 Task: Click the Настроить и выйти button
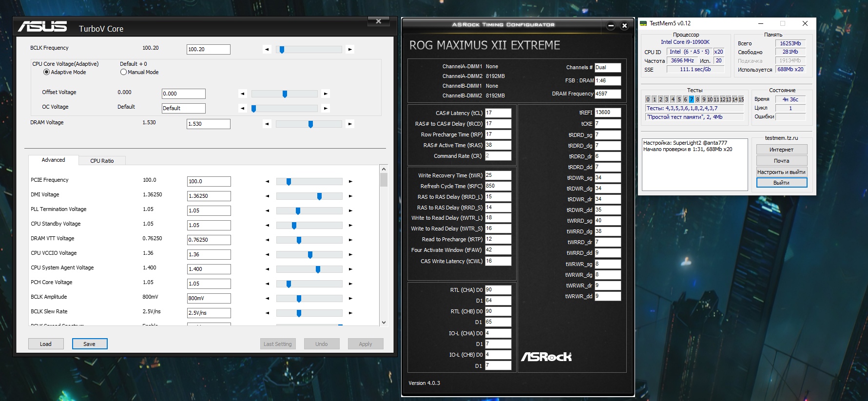[782, 172]
